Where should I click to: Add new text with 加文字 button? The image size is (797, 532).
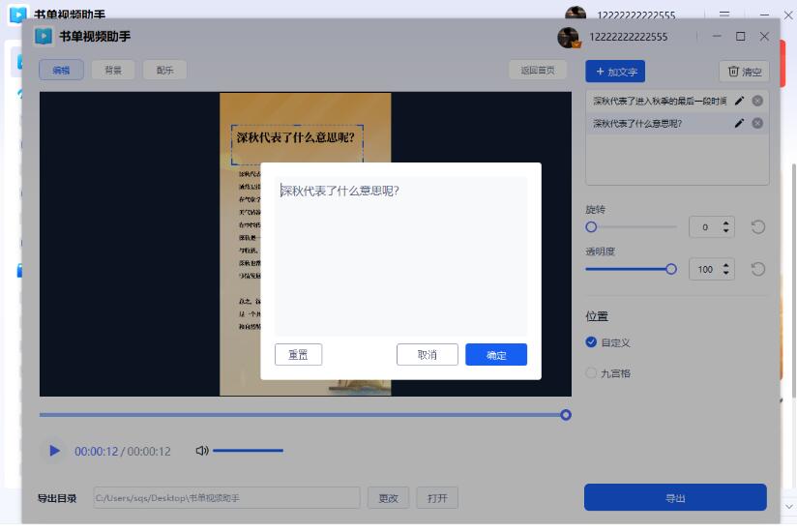615,72
